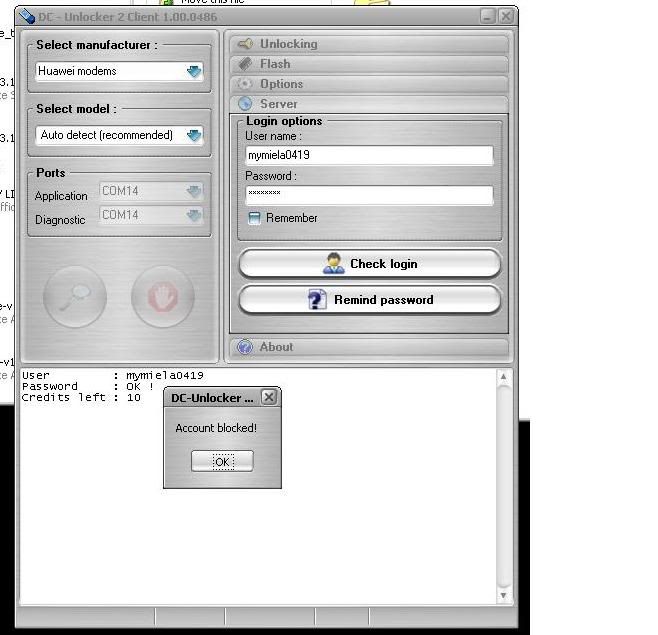658x635 pixels.
Task: Click the magnifier detect modem icon
Action: coord(75,297)
